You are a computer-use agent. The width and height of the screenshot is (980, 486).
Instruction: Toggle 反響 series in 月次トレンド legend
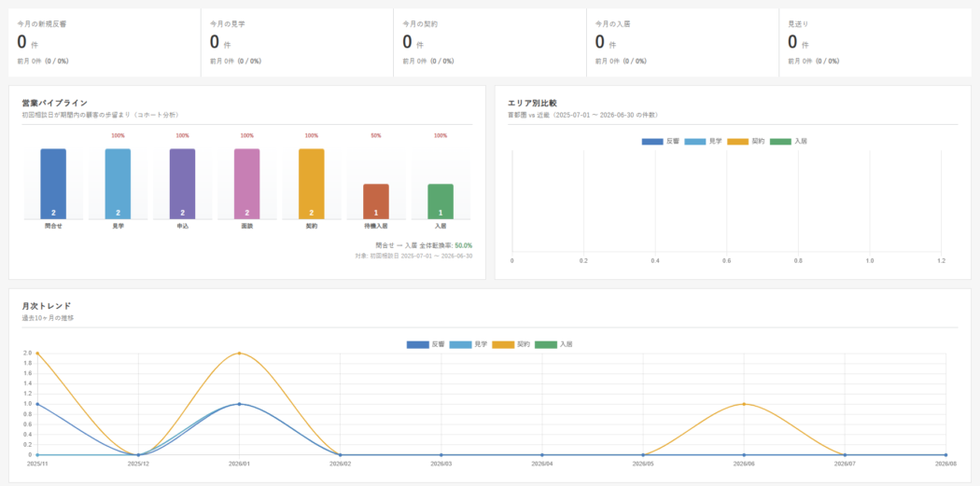pos(426,344)
